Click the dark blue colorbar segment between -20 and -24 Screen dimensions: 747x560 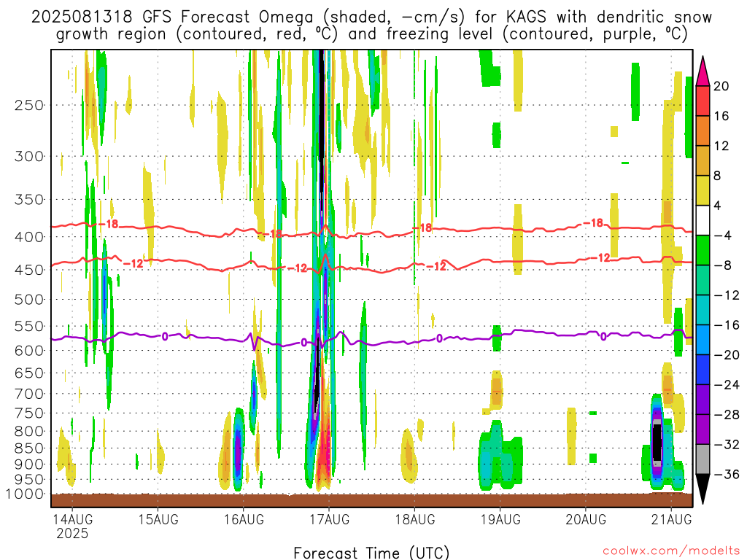(x=703, y=370)
